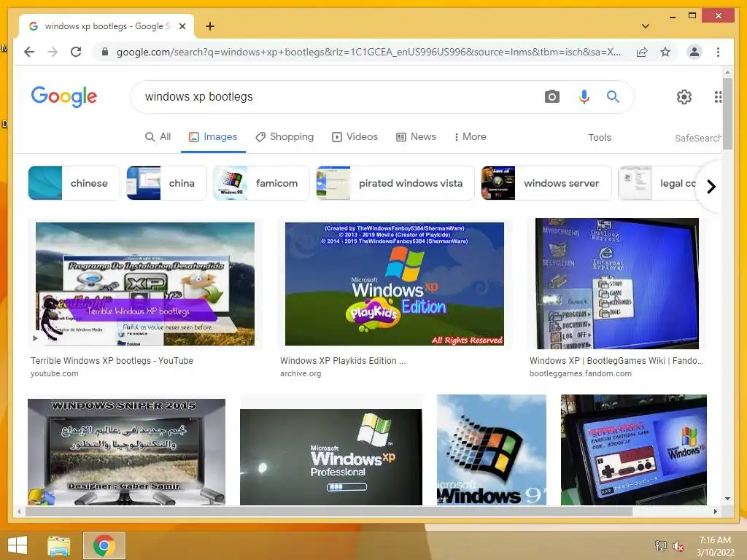Open 'Terrible Windows XP bootlegs' video thumbnail
Viewport: 747px width, 560px height.
145,284
